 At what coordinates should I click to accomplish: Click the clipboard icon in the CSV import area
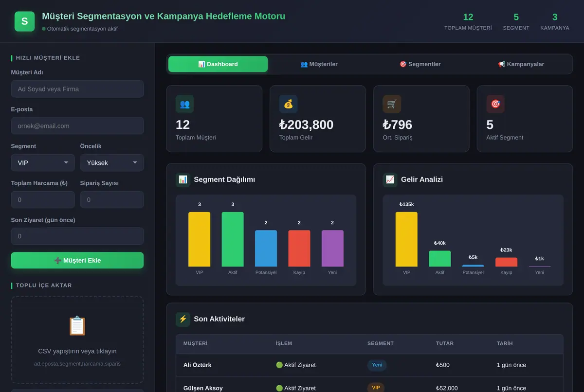77,326
